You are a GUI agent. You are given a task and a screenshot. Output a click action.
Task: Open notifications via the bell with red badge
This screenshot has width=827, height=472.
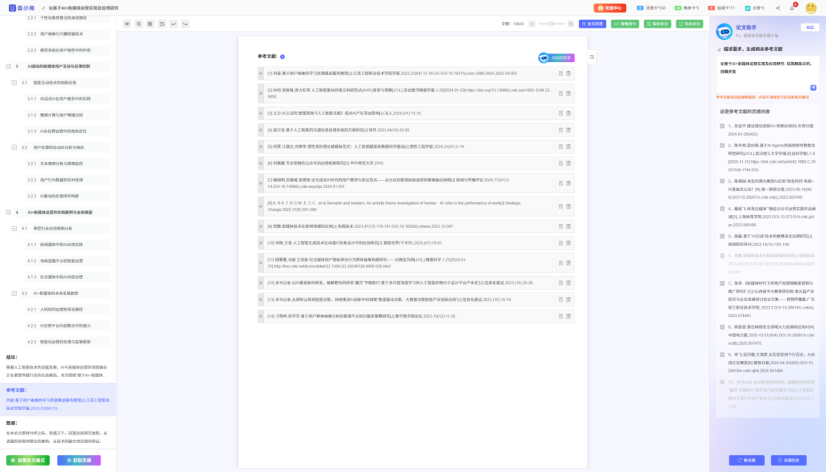pyautogui.click(x=792, y=8)
